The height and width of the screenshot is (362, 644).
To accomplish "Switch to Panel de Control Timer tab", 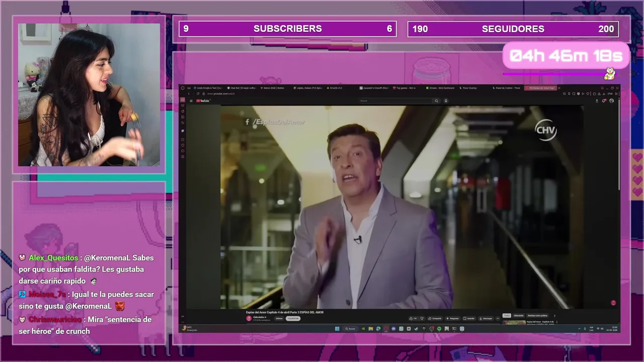I will [507, 88].
